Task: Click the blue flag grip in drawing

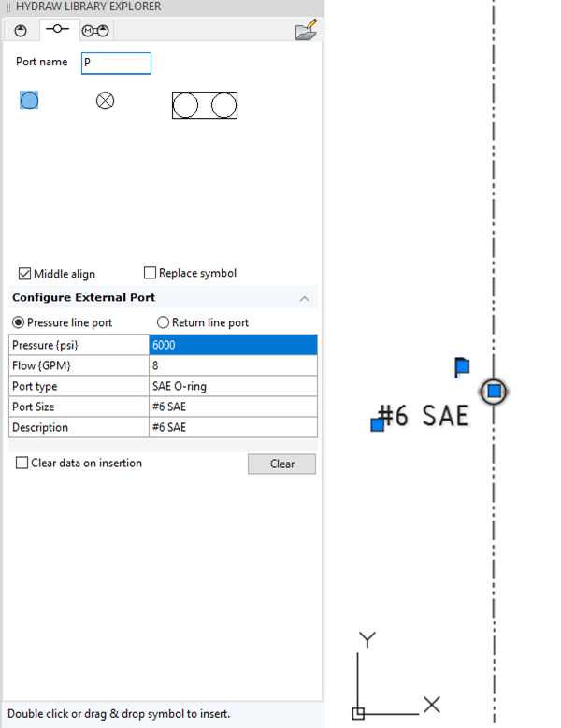Action: (462, 366)
